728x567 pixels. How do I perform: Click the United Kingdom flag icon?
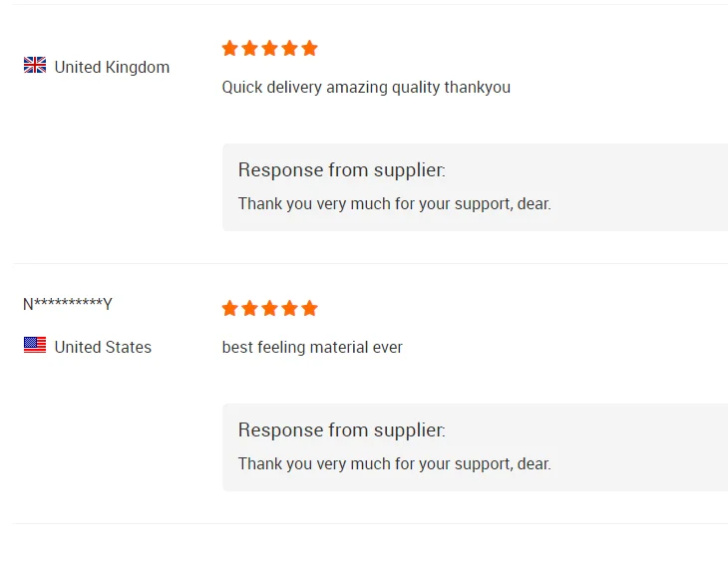[35, 66]
